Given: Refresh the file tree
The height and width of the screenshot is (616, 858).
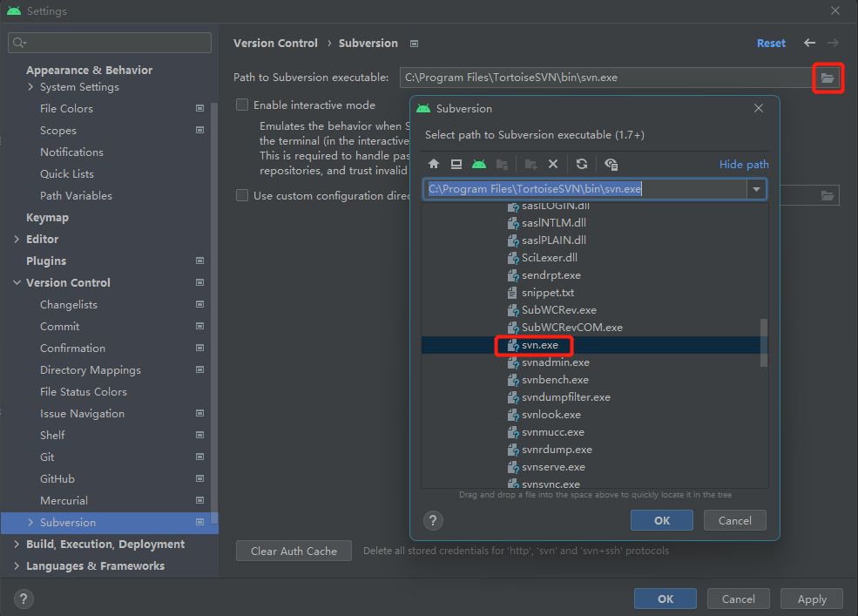Looking at the screenshot, I should (582, 164).
